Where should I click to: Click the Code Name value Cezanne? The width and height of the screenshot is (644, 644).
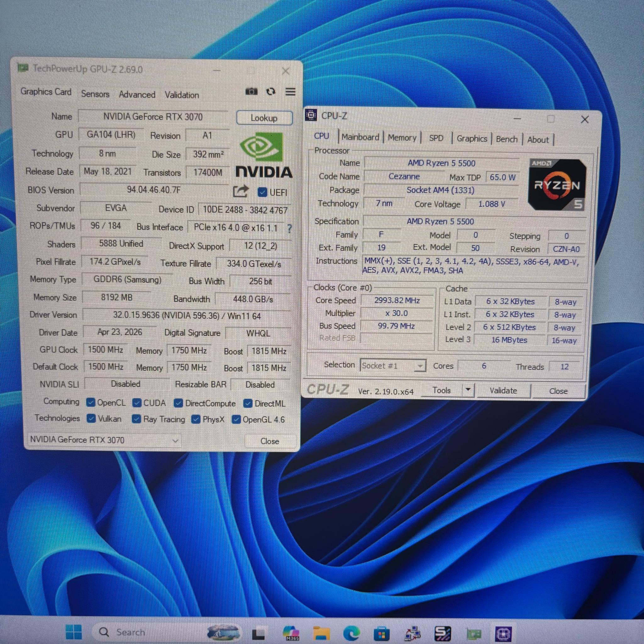(404, 176)
